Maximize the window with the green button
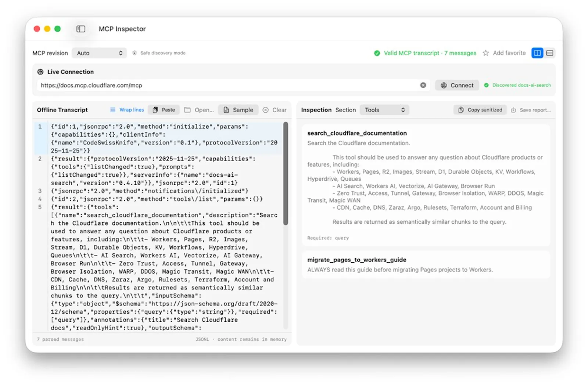Viewport: 588px width, 386px height. click(57, 29)
